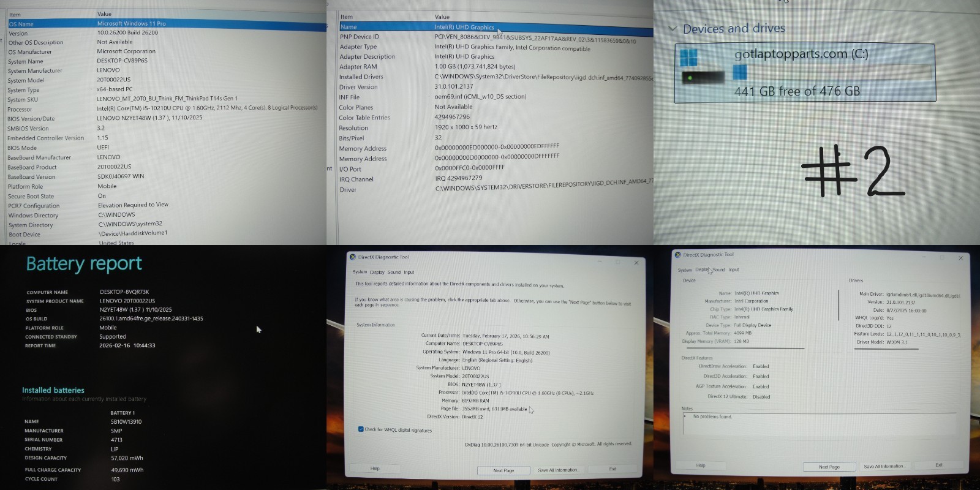Select the Embedded Controller Version row
Image resolution: width=980 pixels, height=490 pixels.
(167, 138)
